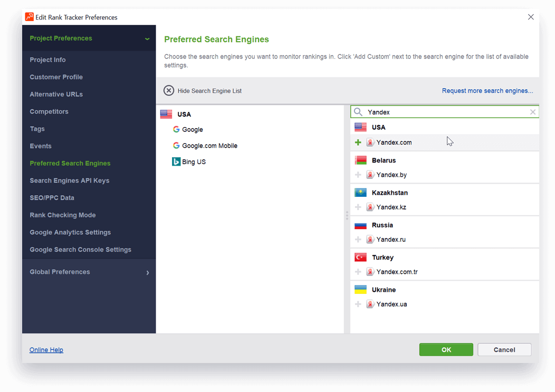Click the Yandex.ua result text

(x=391, y=304)
